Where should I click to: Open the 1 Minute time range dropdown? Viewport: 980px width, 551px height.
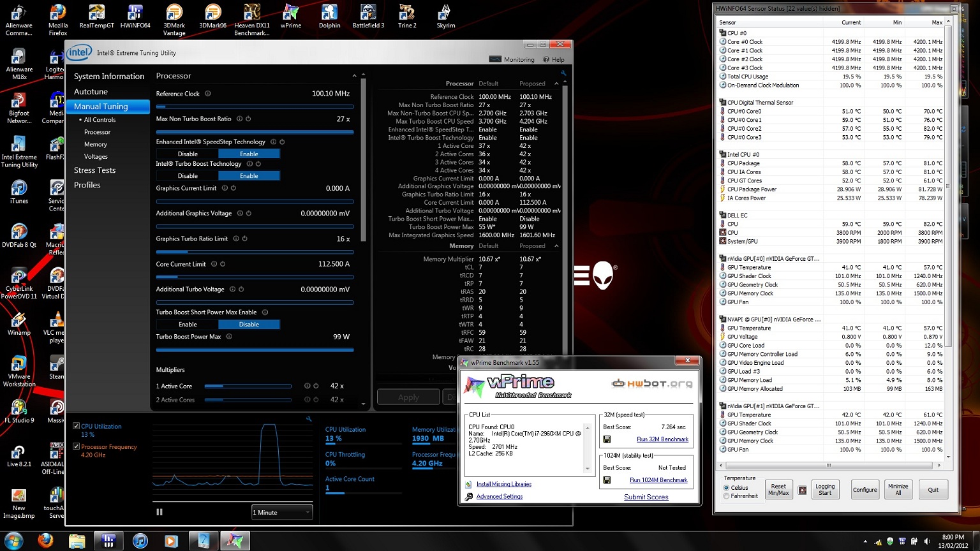pos(282,512)
